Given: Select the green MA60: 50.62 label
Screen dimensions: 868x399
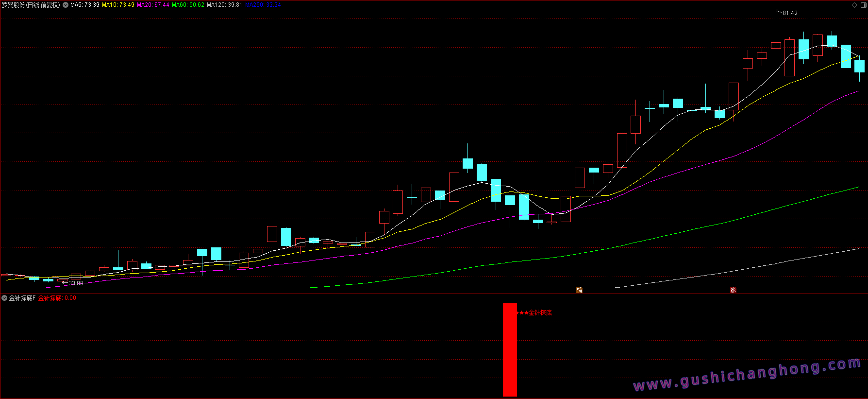Looking at the screenshot, I should [x=188, y=5].
